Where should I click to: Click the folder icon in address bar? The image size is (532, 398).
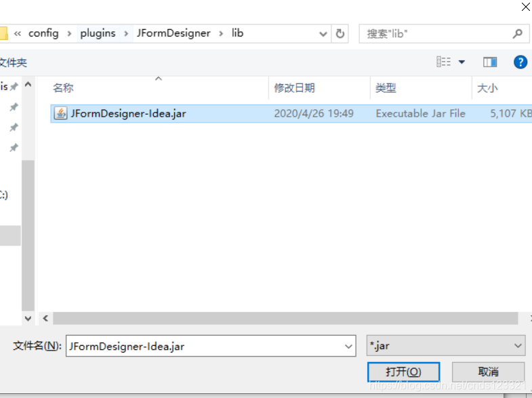coord(4,34)
